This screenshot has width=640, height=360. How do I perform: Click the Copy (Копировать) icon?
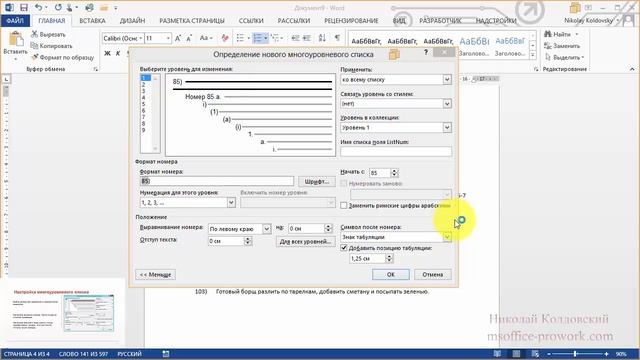[x=35, y=46]
